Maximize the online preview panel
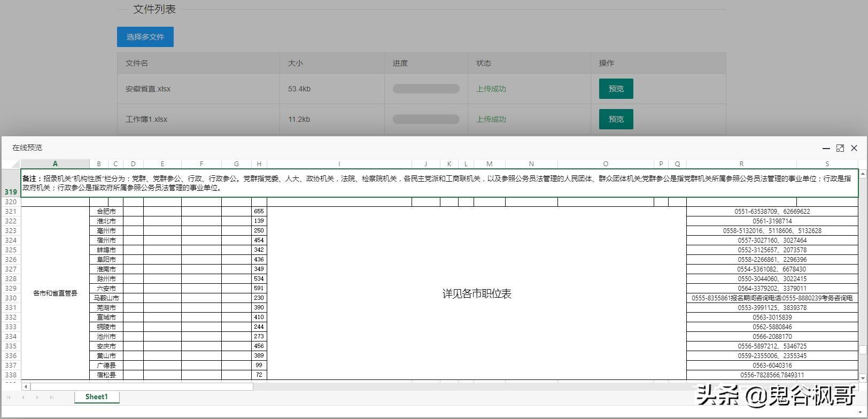The height and width of the screenshot is (419, 868). pyautogui.click(x=840, y=148)
